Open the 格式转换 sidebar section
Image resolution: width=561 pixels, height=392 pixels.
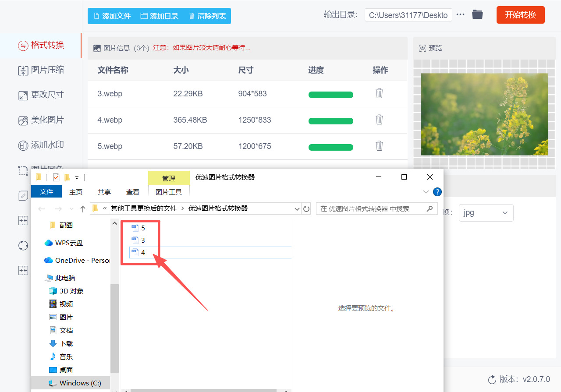click(x=41, y=45)
